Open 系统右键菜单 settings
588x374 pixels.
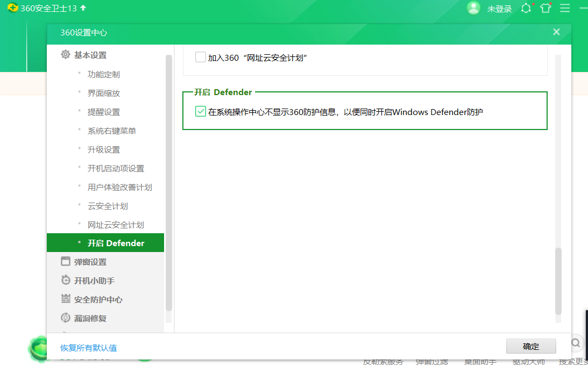pos(112,131)
